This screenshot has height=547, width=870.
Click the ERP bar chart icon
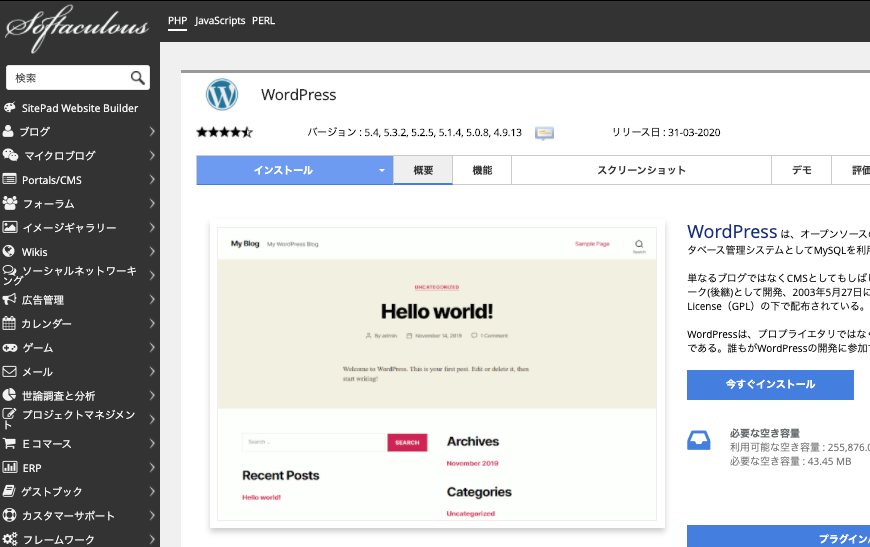(x=9, y=467)
